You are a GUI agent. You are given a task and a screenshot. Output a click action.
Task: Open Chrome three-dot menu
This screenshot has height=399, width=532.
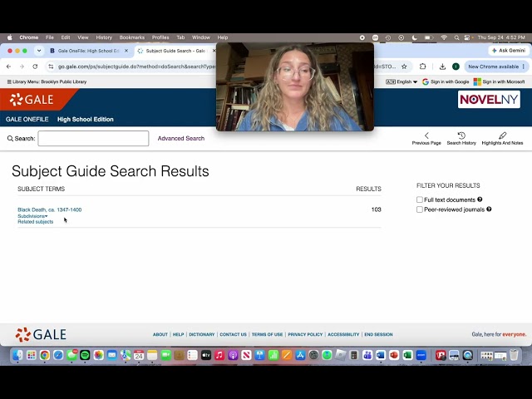pos(524,66)
